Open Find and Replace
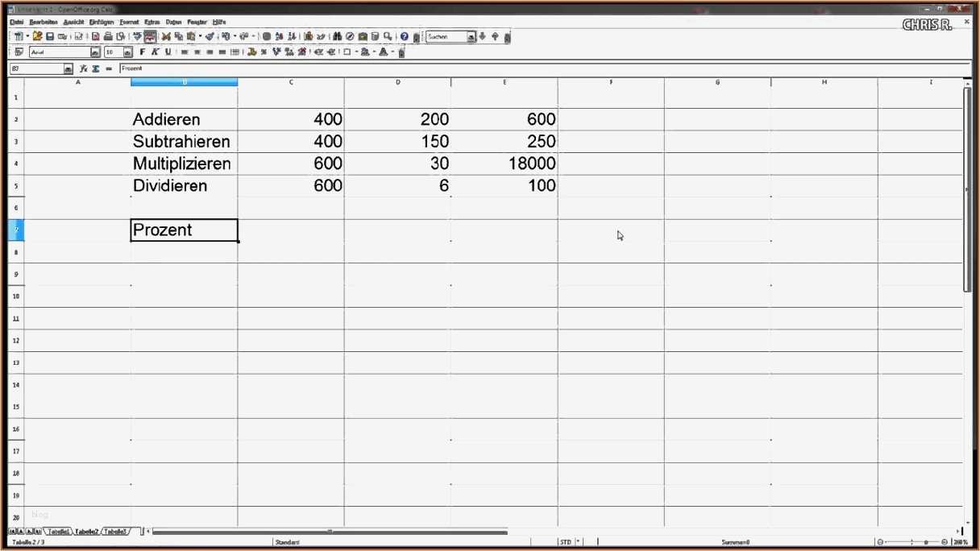Viewport: 980px width, 551px height. pyautogui.click(x=336, y=36)
